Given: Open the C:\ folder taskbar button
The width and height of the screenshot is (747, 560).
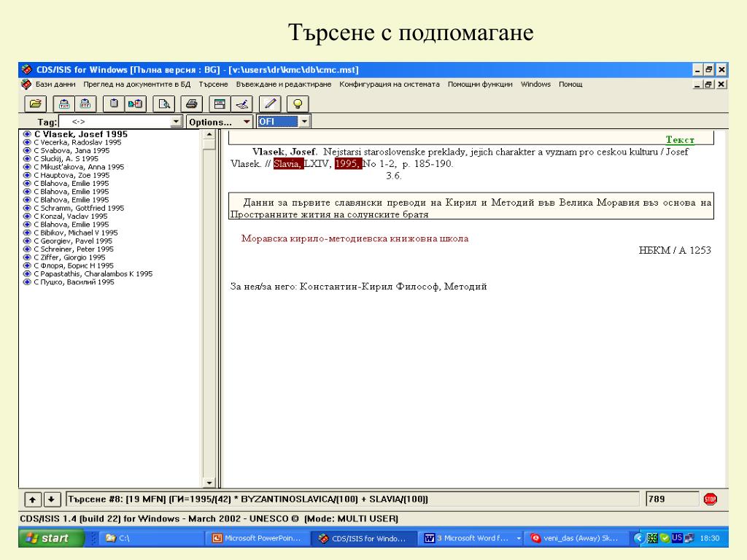Looking at the screenshot, I should pos(152,538).
